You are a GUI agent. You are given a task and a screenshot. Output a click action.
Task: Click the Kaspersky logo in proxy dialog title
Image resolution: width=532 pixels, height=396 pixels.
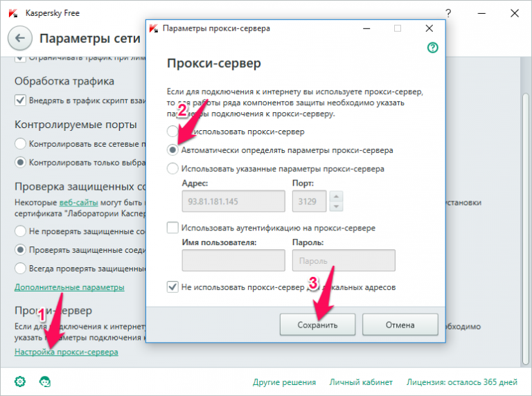pos(154,28)
